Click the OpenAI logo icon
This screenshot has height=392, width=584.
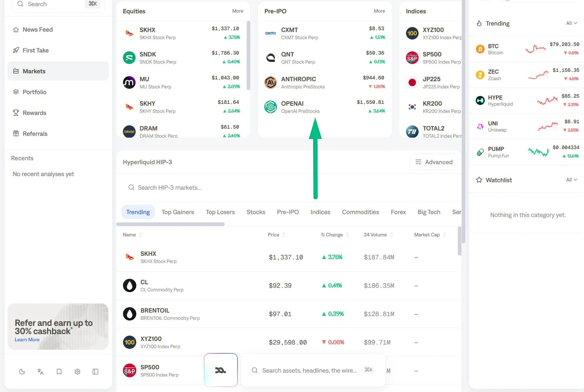[x=270, y=107]
